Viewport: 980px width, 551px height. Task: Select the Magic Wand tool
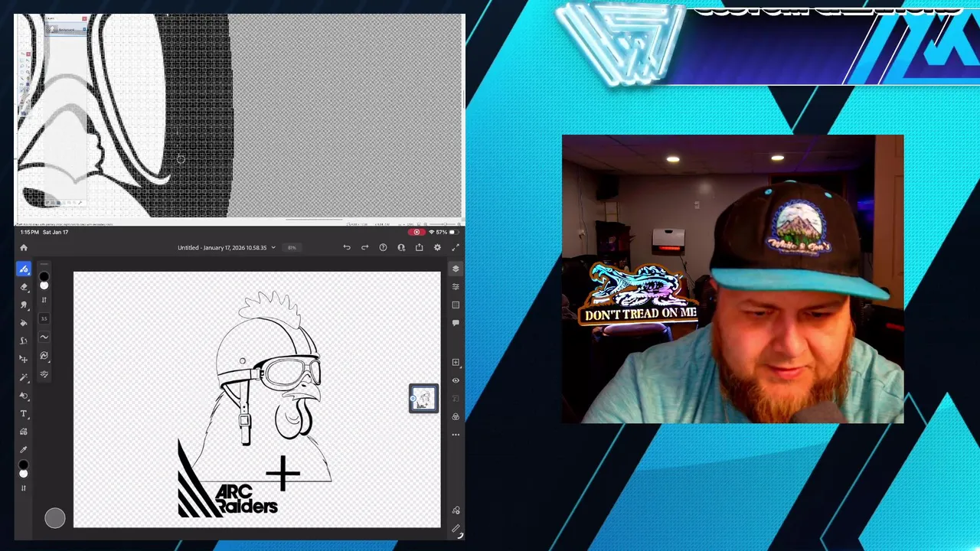pyautogui.click(x=24, y=377)
